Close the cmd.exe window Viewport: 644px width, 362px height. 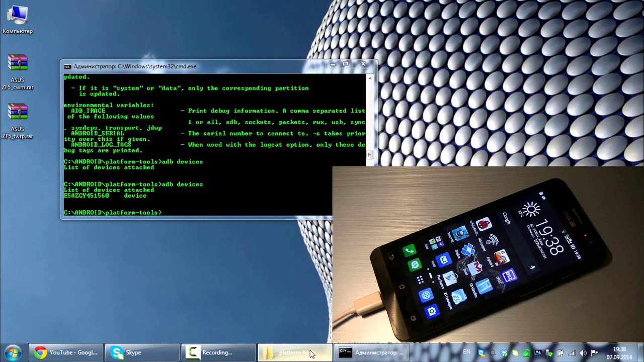(363, 64)
